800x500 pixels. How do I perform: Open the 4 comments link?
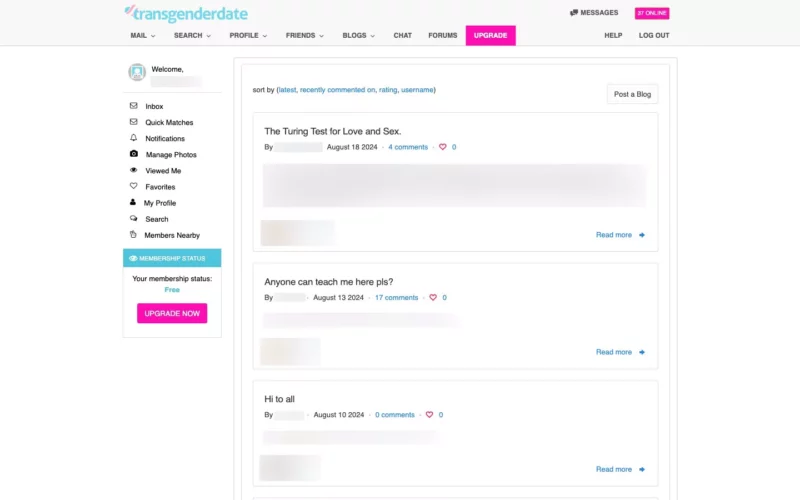(408, 147)
